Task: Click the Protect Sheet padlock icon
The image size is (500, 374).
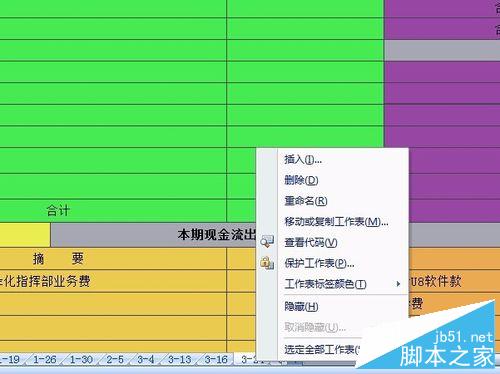Action: coord(267,263)
